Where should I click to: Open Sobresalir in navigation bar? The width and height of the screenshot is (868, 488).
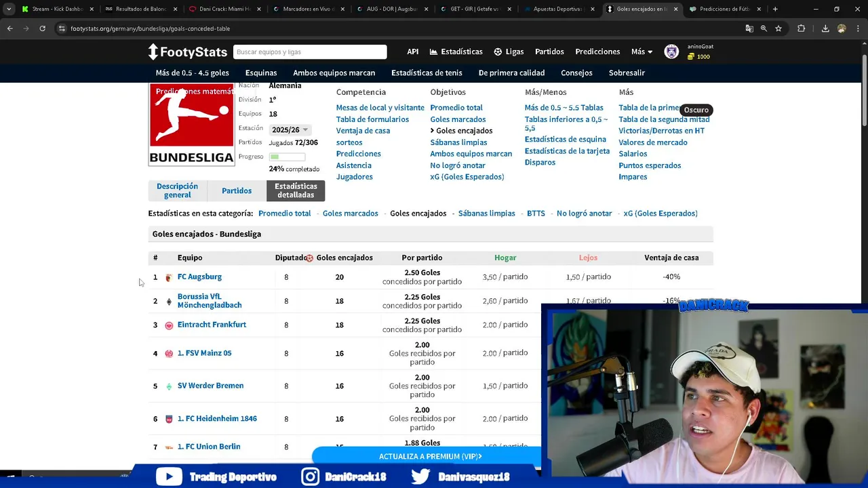coord(627,73)
